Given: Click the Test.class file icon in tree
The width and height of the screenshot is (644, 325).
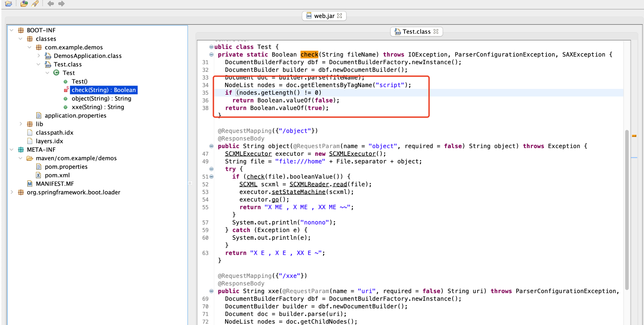Looking at the screenshot, I should pos(48,64).
